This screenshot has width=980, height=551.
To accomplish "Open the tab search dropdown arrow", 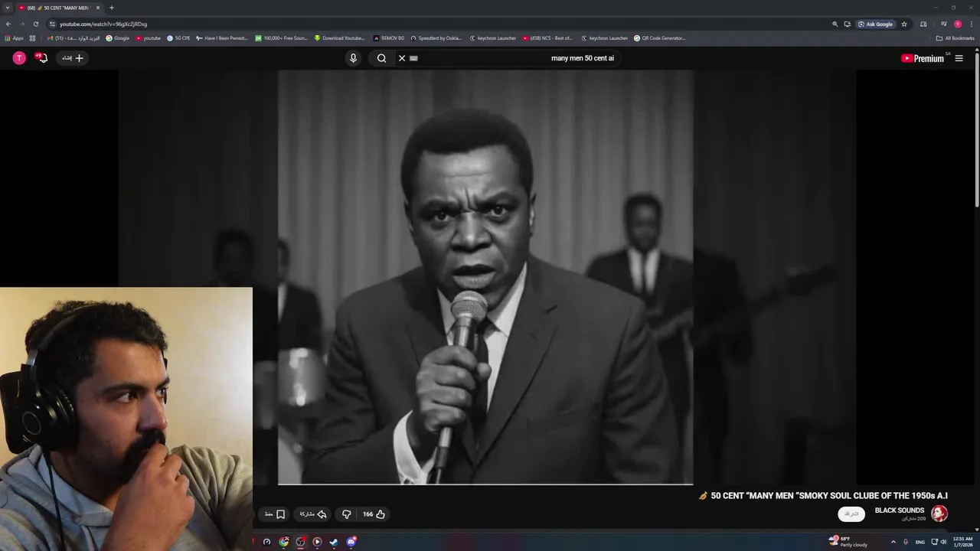I will coord(8,8).
